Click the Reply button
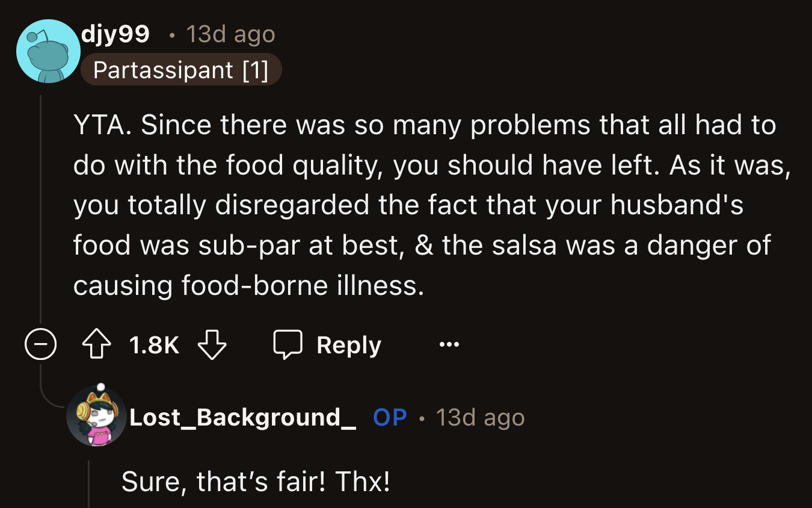Image resolution: width=812 pixels, height=508 pixels. click(x=348, y=344)
